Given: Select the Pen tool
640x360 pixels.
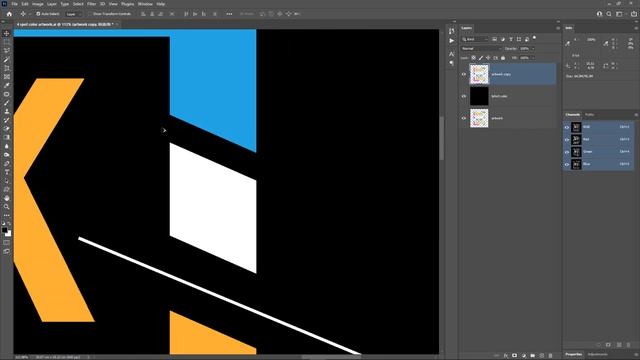Looking at the screenshot, I should point(7,163).
